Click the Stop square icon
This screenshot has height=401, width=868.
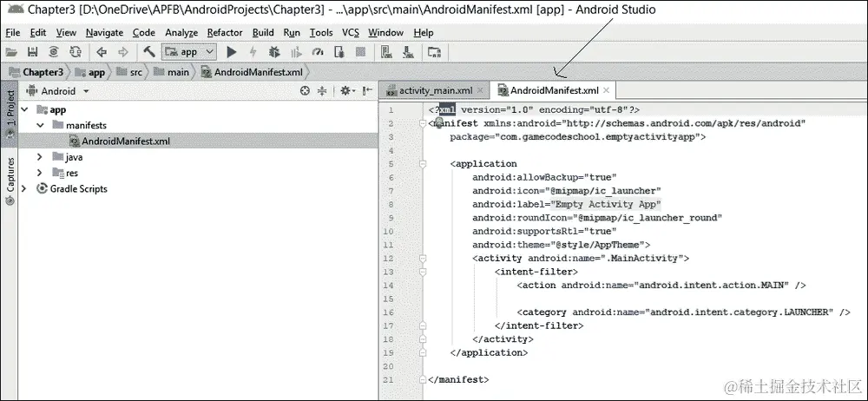click(360, 52)
